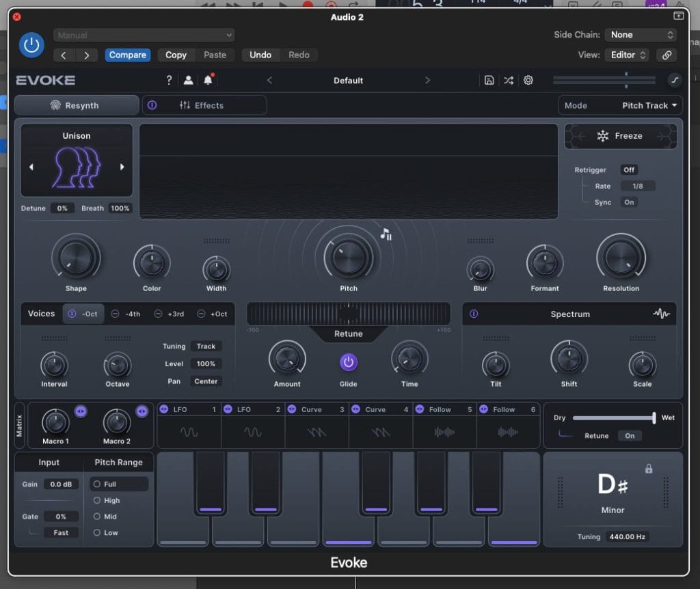Click the question mark help icon
700x589 pixels.
point(169,81)
